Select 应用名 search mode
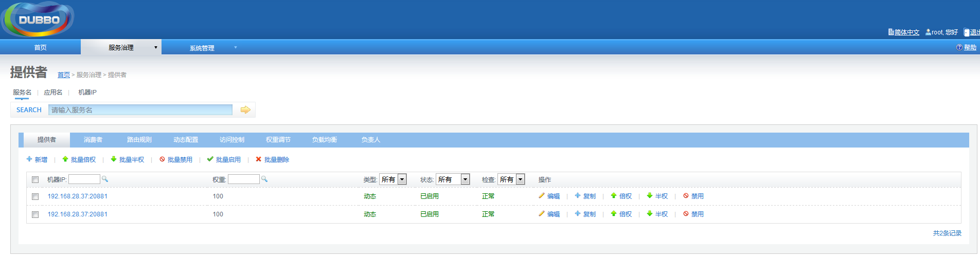 [x=53, y=93]
